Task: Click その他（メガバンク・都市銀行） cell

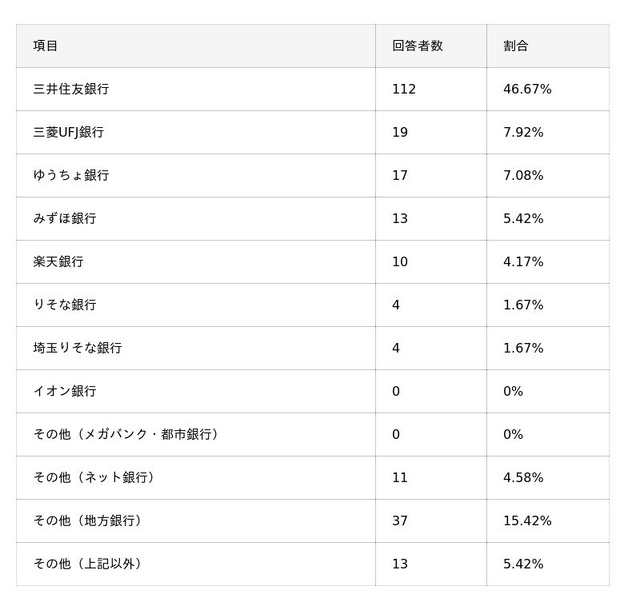Action: click(x=125, y=434)
